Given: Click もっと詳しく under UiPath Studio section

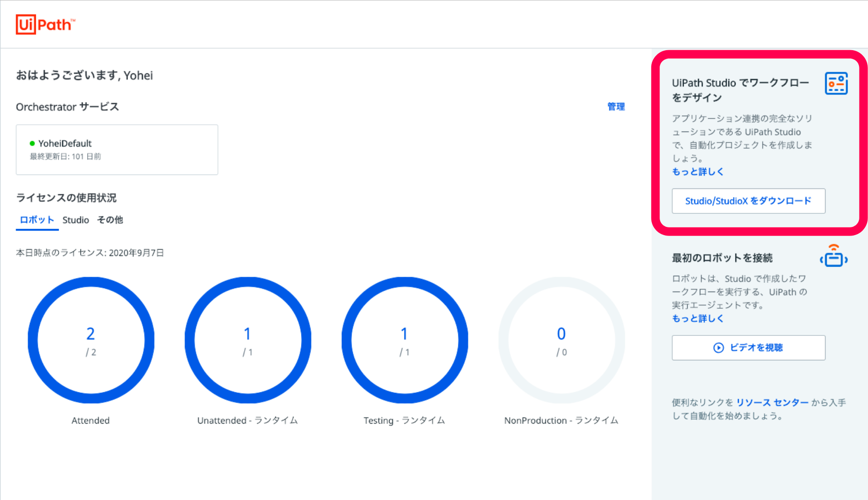Looking at the screenshot, I should click(x=698, y=172).
